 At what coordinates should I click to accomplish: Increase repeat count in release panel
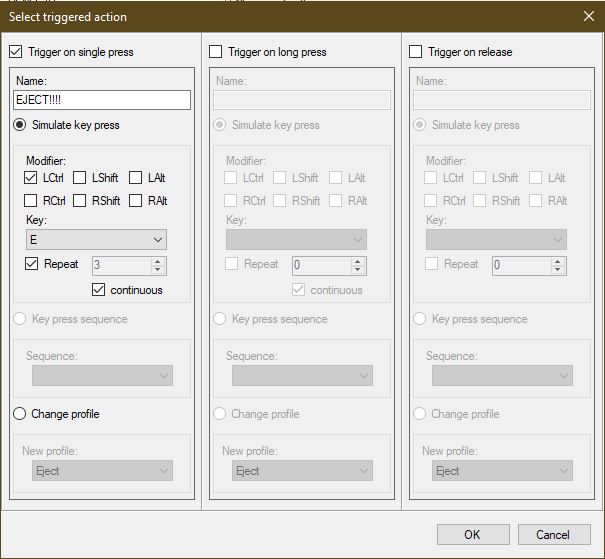(x=557, y=262)
